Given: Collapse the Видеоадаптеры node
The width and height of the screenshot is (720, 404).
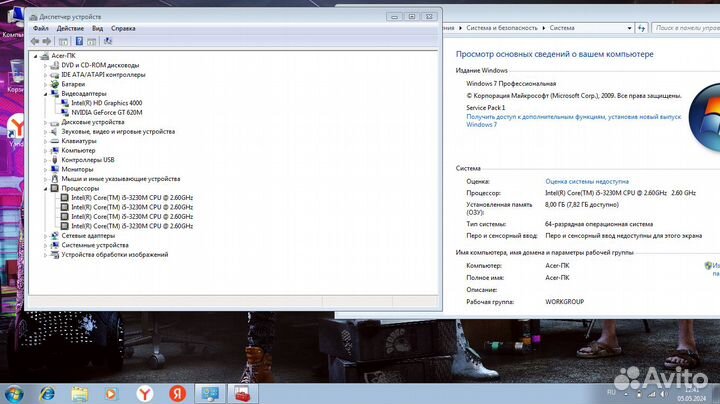Looking at the screenshot, I should (45, 94).
